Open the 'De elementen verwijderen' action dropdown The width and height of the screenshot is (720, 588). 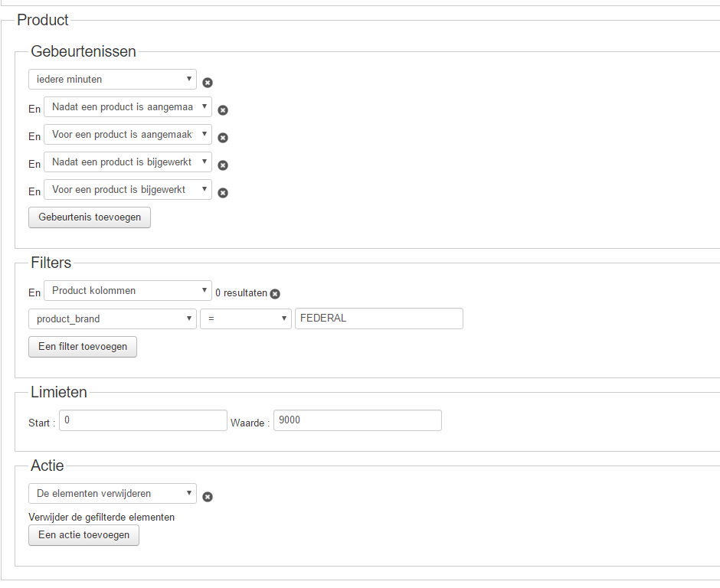tap(113, 494)
